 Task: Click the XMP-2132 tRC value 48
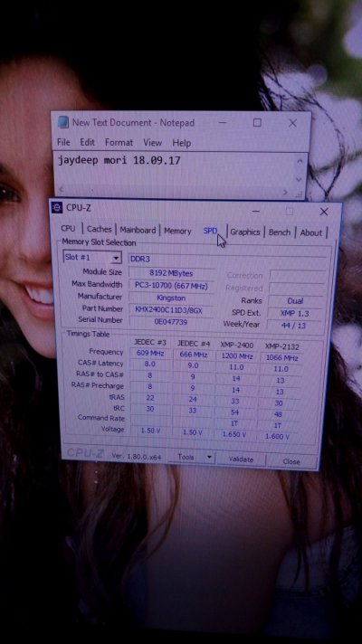pos(278,414)
